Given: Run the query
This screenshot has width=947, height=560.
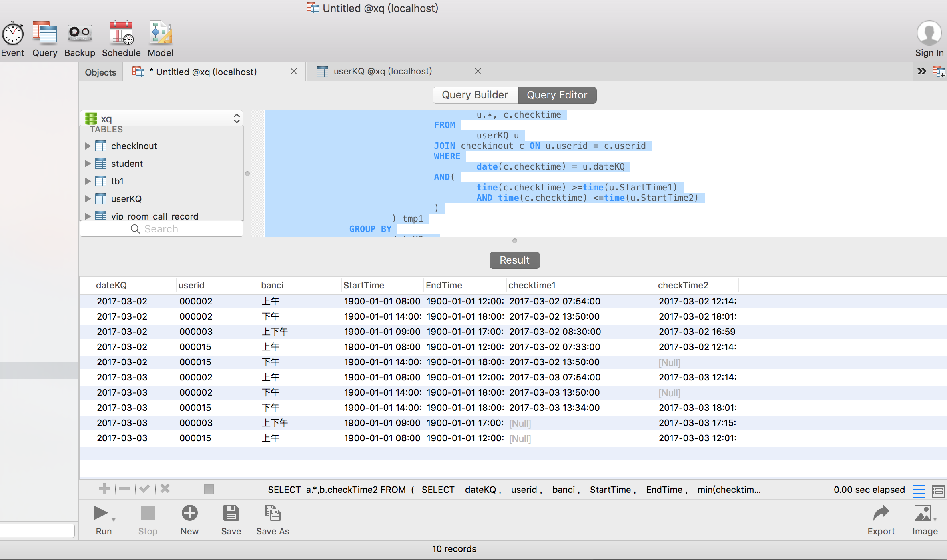Looking at the screenshot, I should [100, 513].
